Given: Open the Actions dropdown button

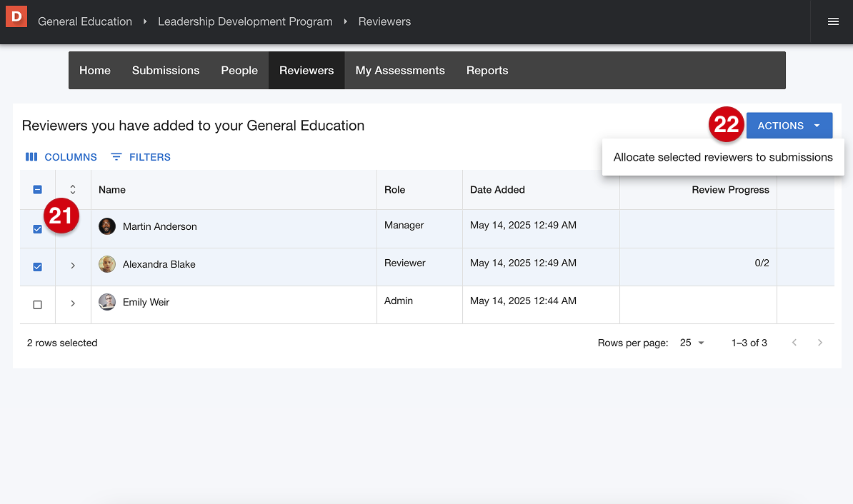Looking at the screenshot, I should click(x=789, y=126).
